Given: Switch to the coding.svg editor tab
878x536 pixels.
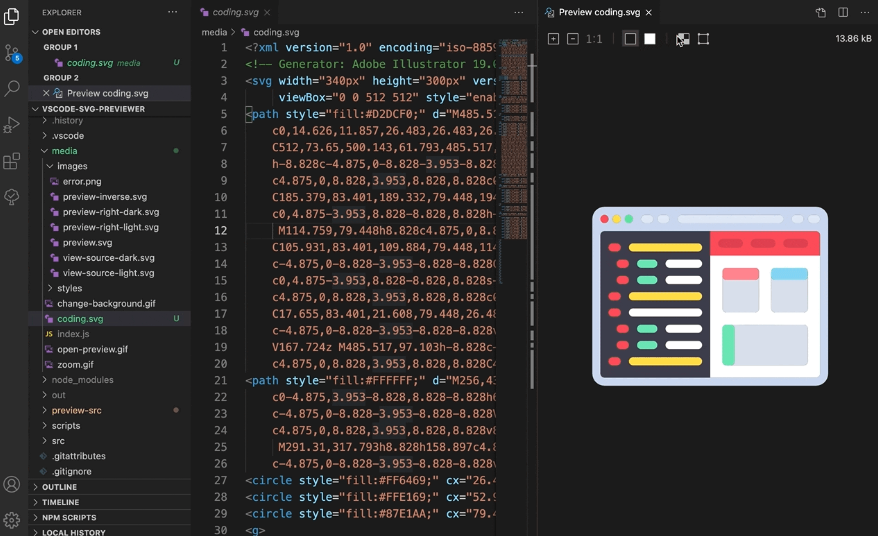Looking at the screenshot, I should pos(235,12).
